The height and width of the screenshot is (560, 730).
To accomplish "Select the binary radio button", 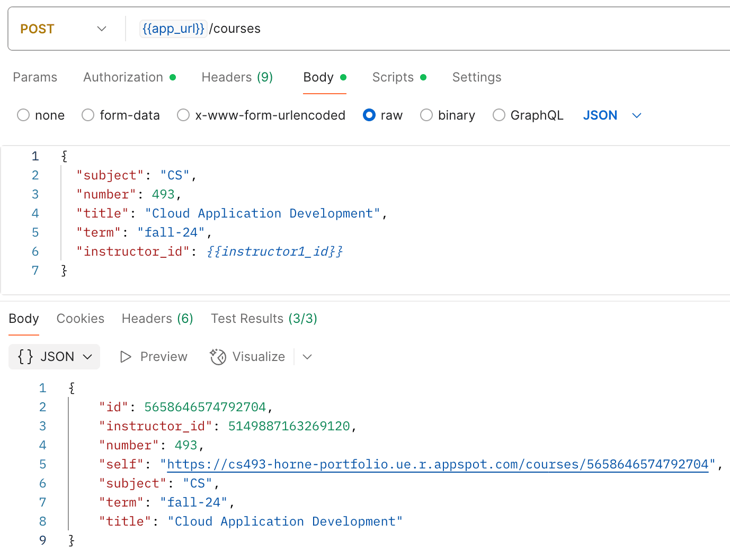I will click(x=426, y=115).
